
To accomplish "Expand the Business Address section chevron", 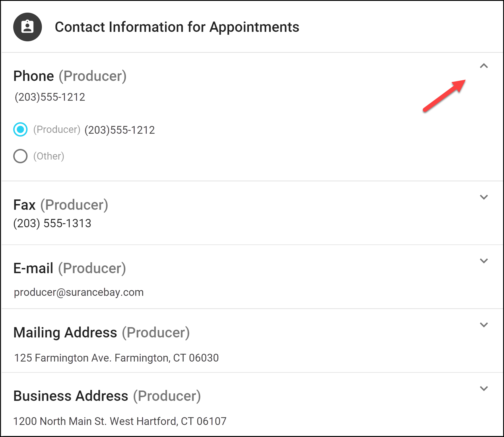I will [x=484, y=389].
